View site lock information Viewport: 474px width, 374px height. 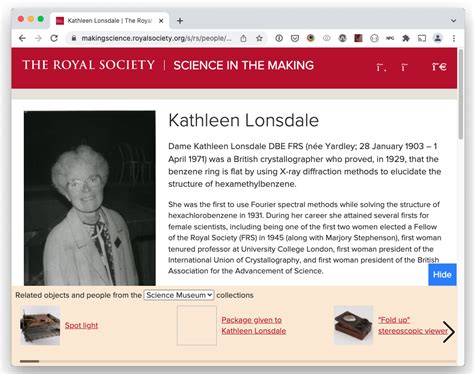(74, 38)
